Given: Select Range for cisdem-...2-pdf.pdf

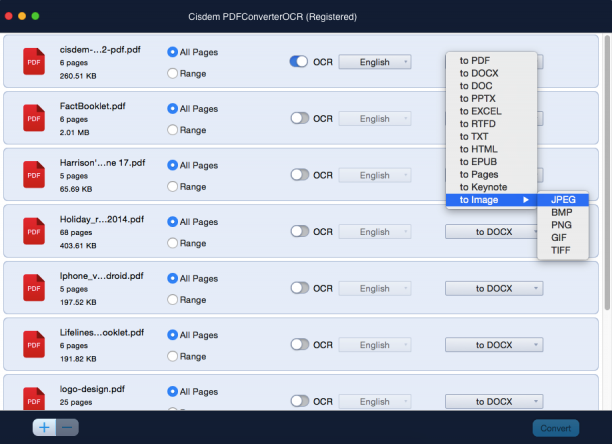Looking at the screenshot, I should [173, 73].
